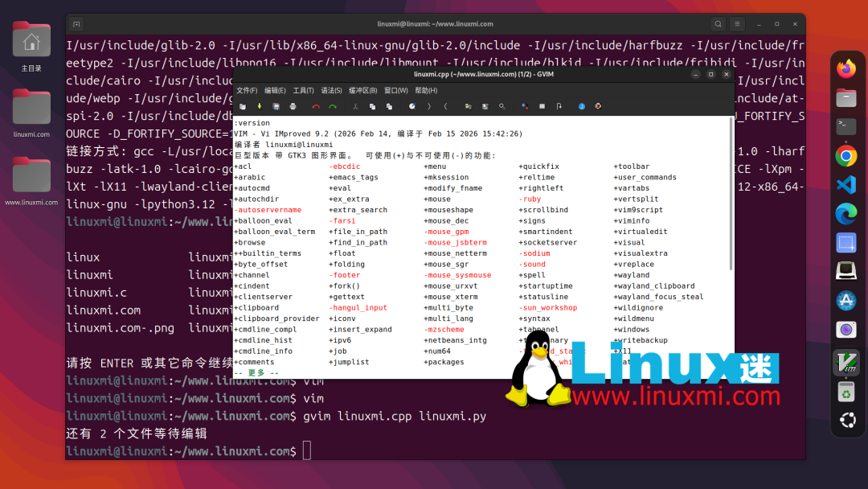Open the 工具(T) menu in GVim
The width and height of the screenshot is (868, 489).
pos(302,89)
